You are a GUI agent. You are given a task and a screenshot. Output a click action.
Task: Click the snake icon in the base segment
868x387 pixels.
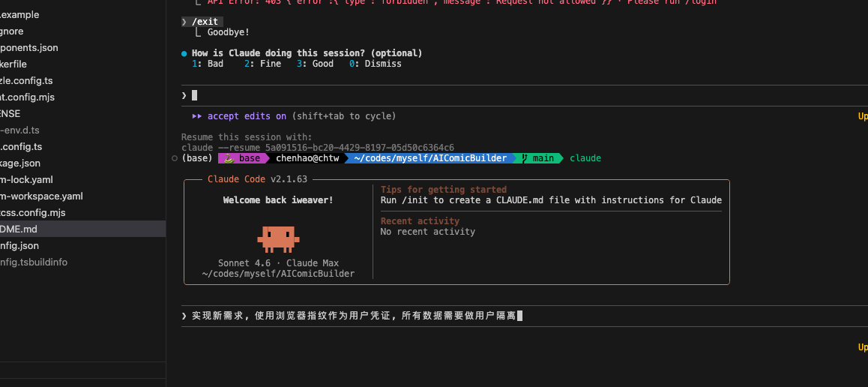pos(228,158)
